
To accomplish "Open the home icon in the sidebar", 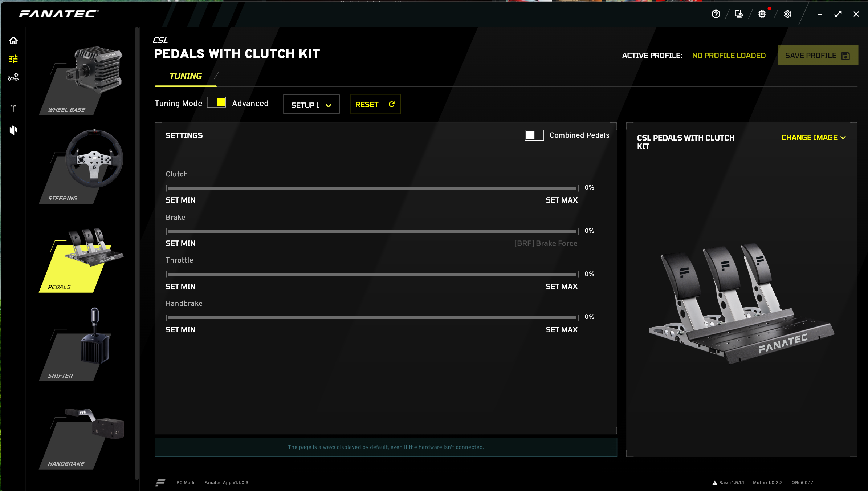I will (x=13, y=41).
